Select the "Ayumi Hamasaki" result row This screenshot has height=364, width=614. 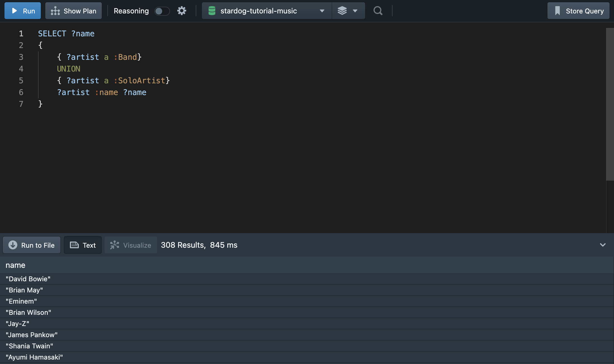click(307, 357)
